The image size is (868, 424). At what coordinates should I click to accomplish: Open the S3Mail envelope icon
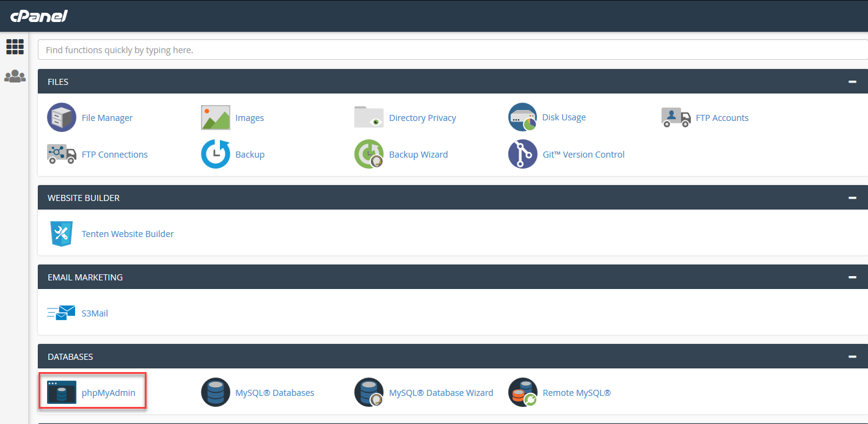click(x=61, y=313)
